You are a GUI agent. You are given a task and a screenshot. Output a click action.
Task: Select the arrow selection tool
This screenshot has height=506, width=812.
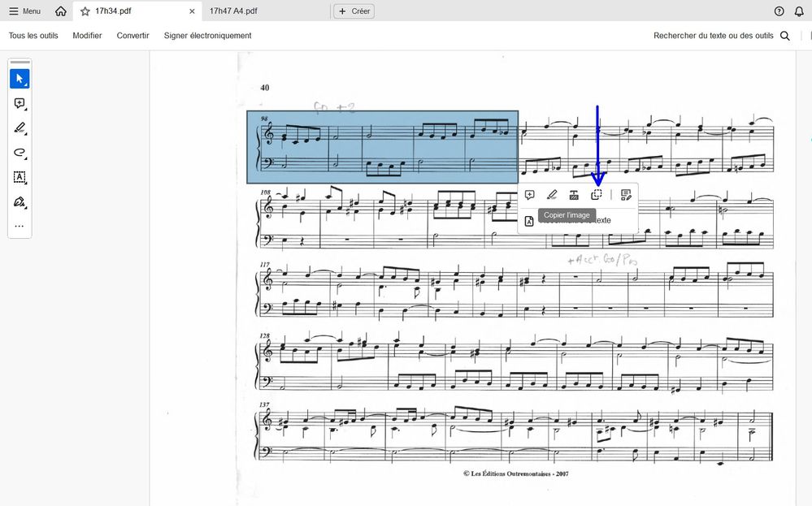pos(20,79)
